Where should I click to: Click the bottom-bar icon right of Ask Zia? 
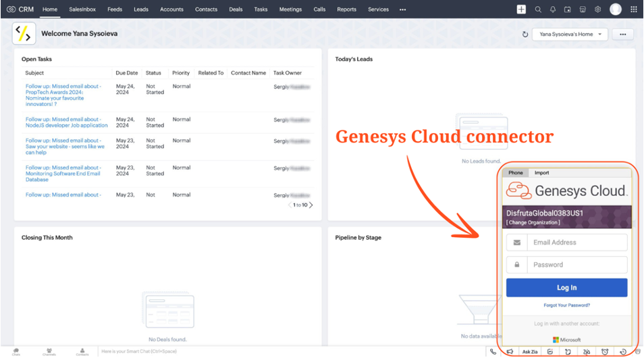coord(550,352)
